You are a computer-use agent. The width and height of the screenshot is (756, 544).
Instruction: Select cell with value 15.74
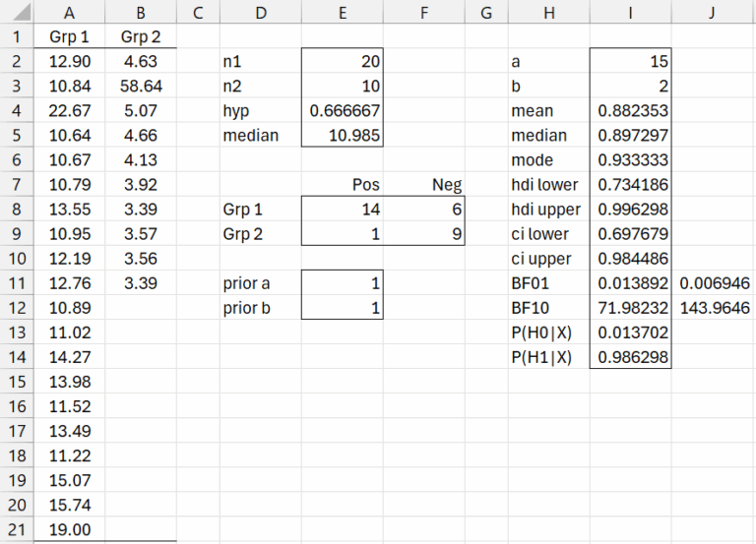tap(70, 505)
